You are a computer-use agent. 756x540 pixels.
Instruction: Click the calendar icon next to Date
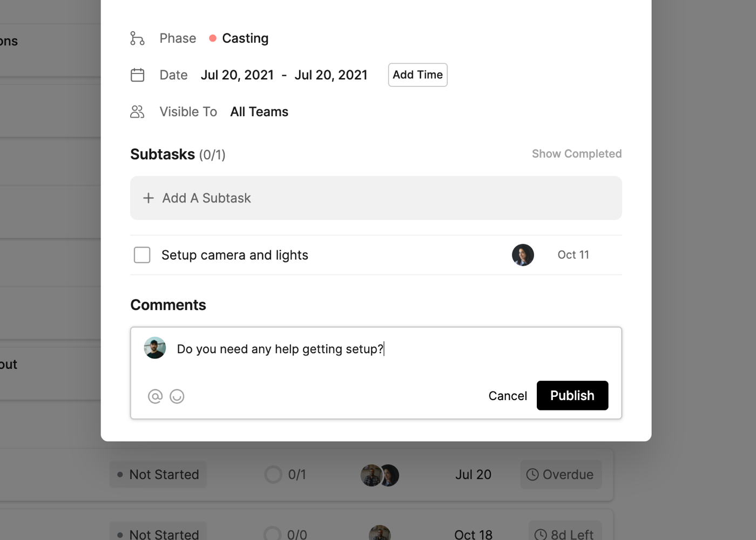tap(138, 75)
